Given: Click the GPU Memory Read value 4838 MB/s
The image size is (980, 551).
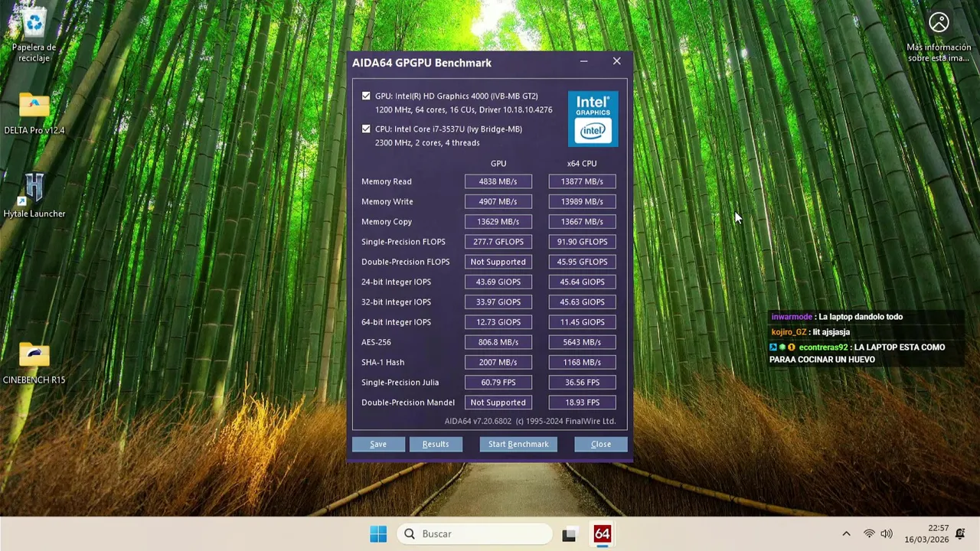Looking at the screenshot, I should [498, 181].
